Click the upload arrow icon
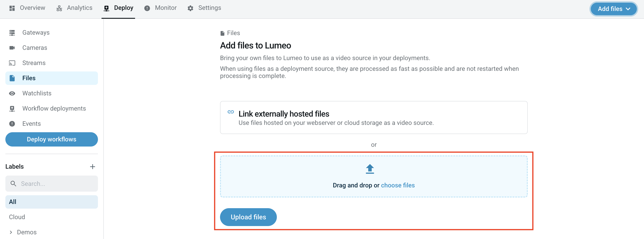 coord(370,169)
